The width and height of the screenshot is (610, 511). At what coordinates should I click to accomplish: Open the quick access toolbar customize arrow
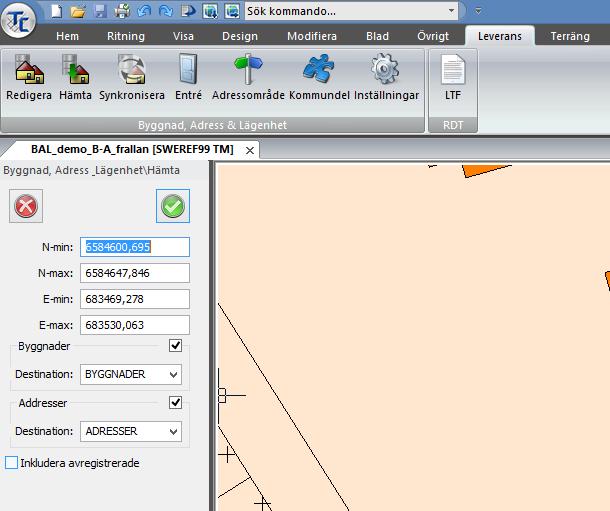[x=478, y=11]
